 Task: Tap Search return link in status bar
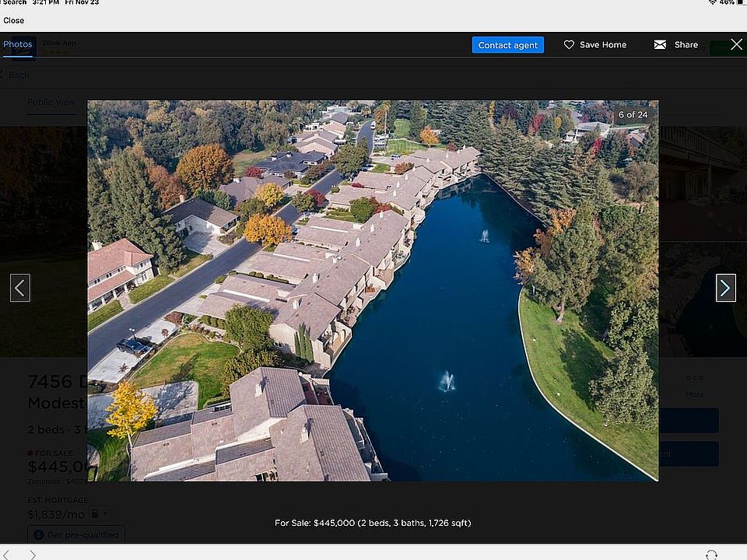[x=14, y=2]
